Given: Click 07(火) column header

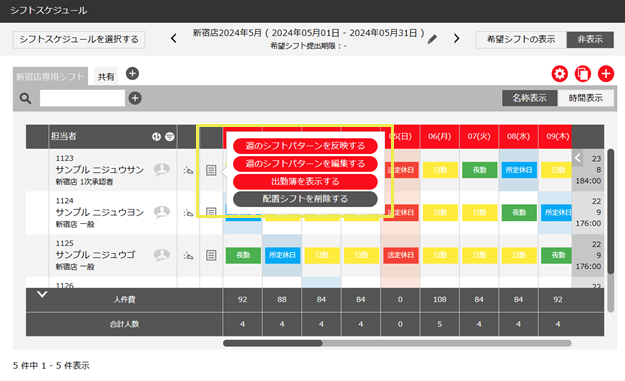Looking at the screenshot, I should coord(479,137).
